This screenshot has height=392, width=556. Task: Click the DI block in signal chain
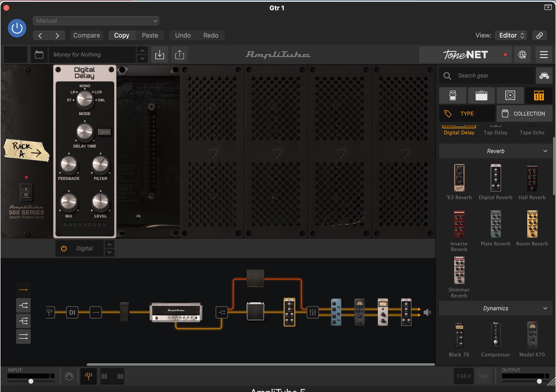coord(72,312)
